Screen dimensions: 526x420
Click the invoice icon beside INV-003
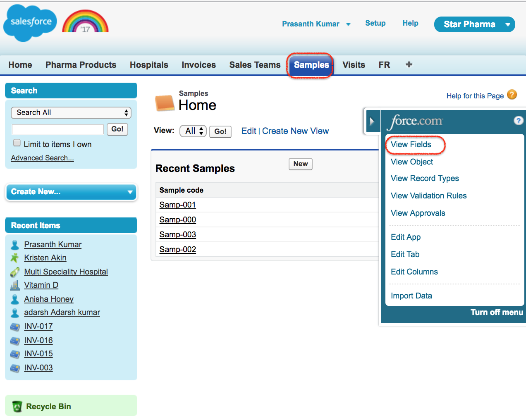tap(15, 368)
